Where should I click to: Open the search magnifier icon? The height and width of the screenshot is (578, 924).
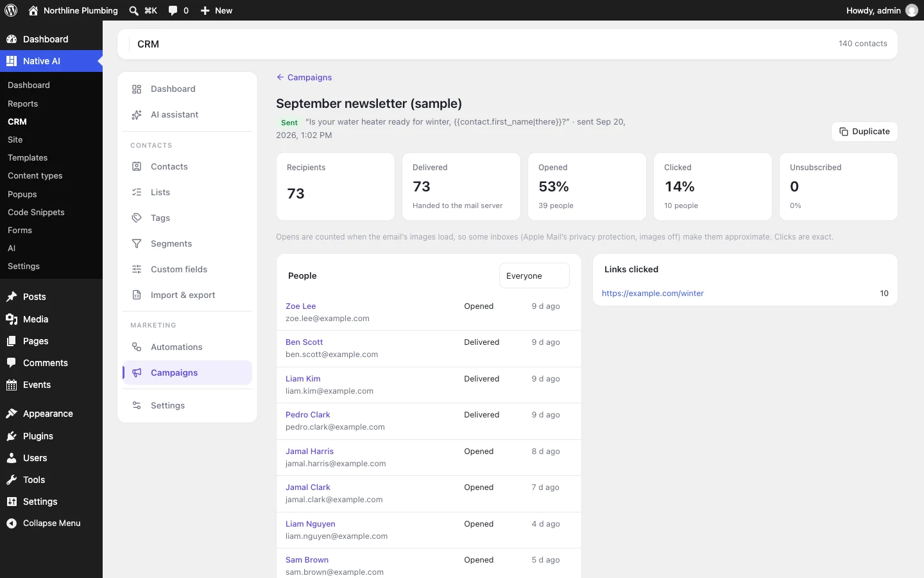click(133, 10)
